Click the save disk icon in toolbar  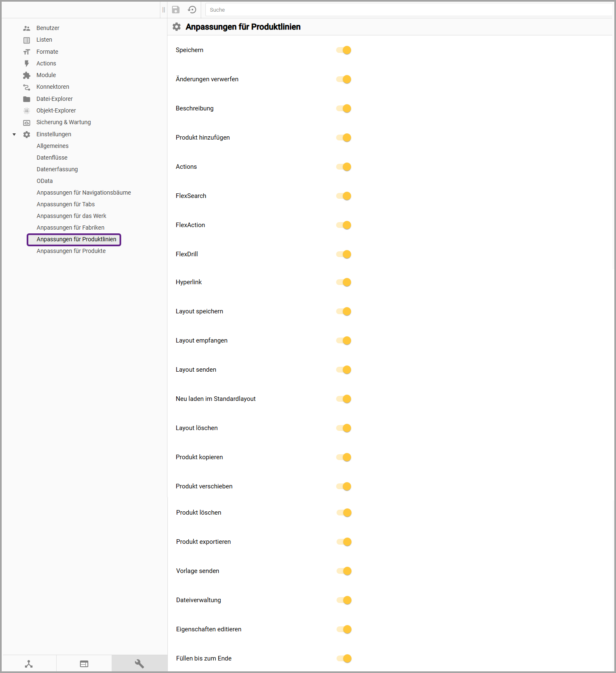pos(176,10)
